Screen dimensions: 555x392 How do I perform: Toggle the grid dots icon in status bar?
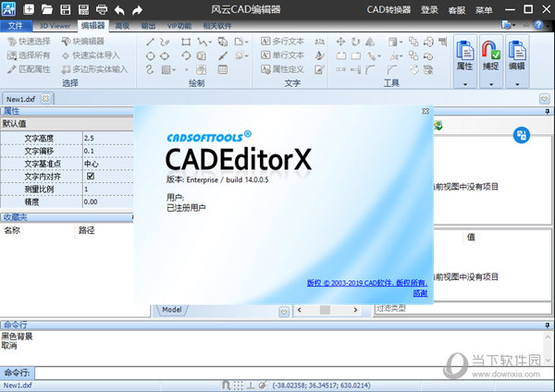click(x=239, y=385)
